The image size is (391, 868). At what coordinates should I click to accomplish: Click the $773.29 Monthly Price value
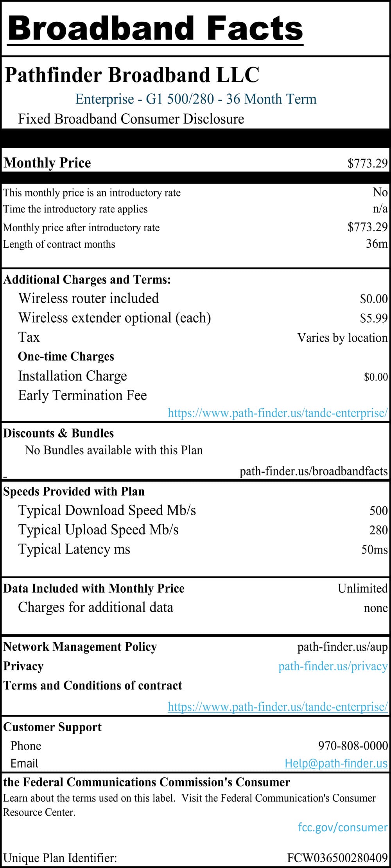tap(367, 163)
